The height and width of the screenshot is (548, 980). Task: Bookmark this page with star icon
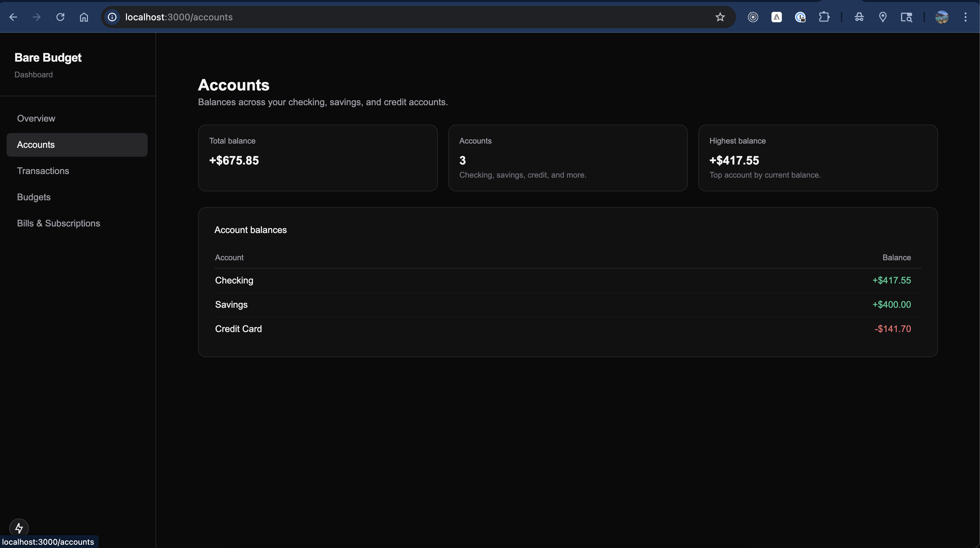tap(720, 17)
